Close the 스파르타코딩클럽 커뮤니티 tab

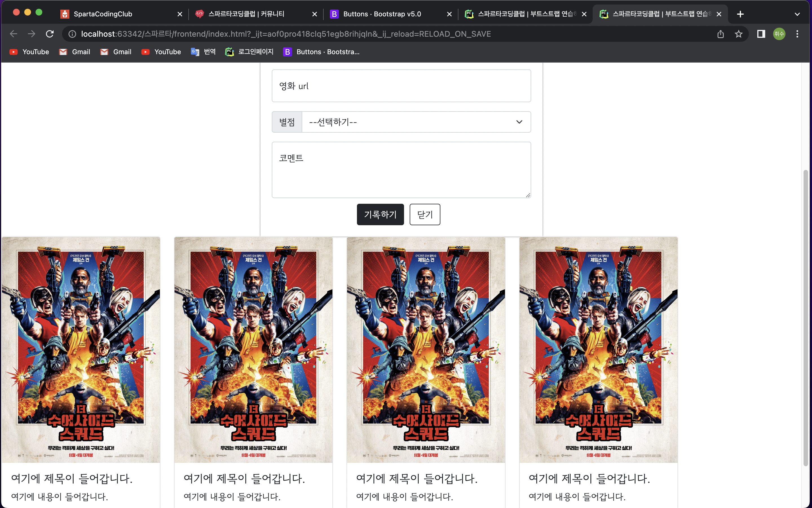[314, 14]
